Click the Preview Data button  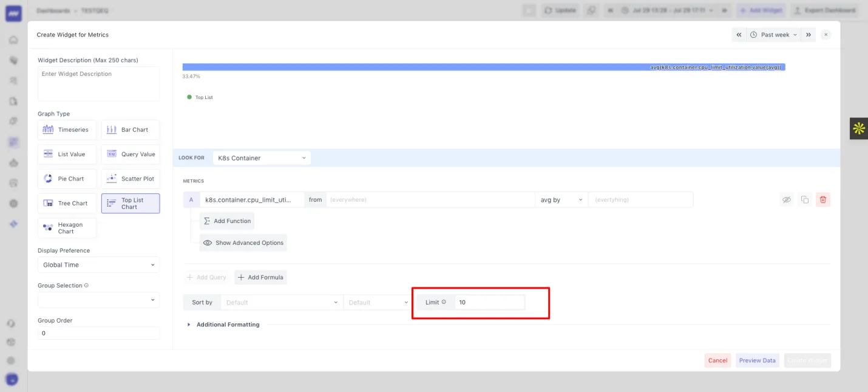[x=757, y=360]
